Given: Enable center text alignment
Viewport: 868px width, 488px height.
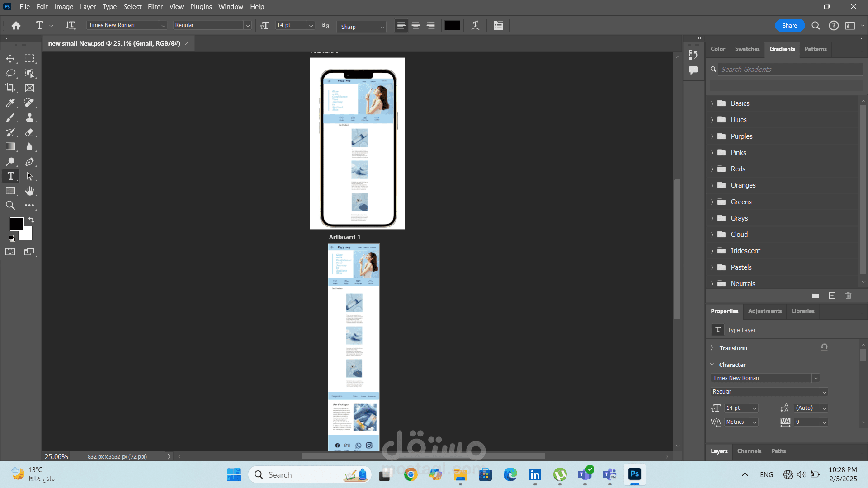Looking at the screenshot, I should click(x=416, y=26).
